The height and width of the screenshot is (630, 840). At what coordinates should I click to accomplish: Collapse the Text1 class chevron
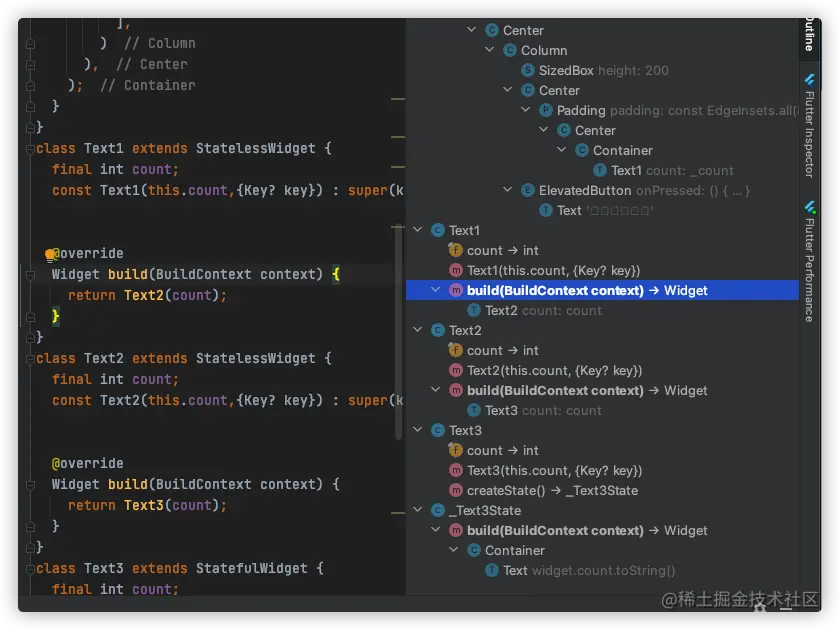(417, 229)
